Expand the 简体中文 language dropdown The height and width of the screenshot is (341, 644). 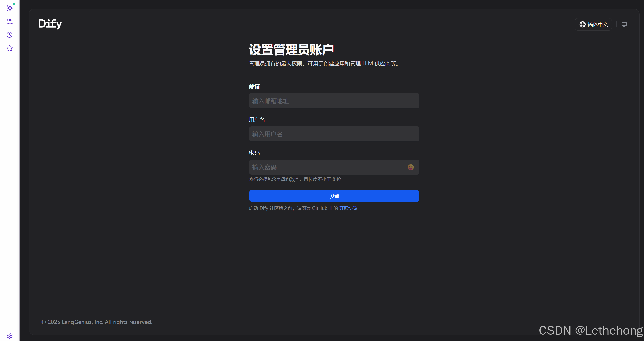593,24
